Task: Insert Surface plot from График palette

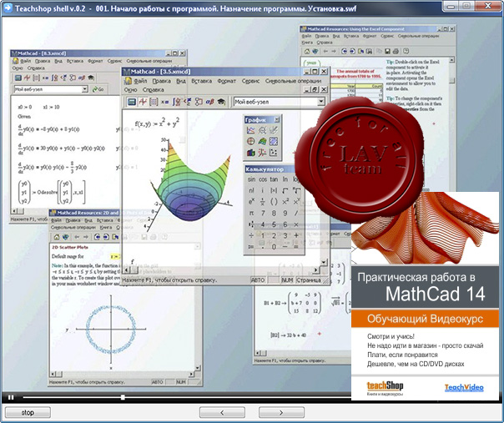Action: point(262,142)
